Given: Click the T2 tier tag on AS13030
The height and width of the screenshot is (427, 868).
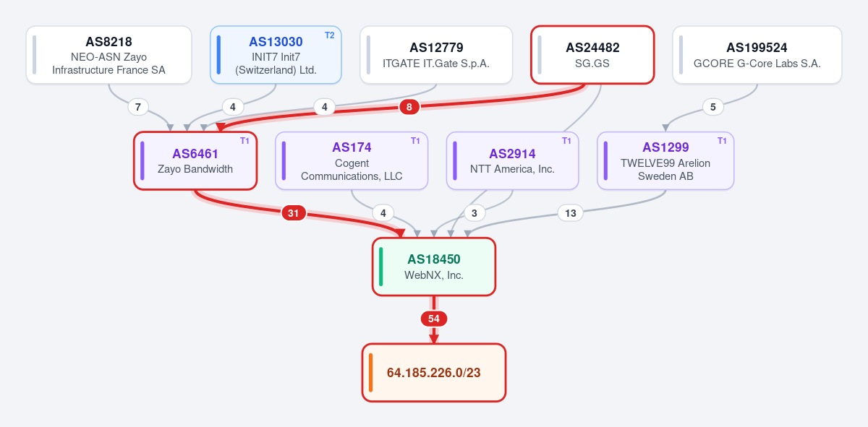Looking at the screenshot, I should click(x=330, y=35).
